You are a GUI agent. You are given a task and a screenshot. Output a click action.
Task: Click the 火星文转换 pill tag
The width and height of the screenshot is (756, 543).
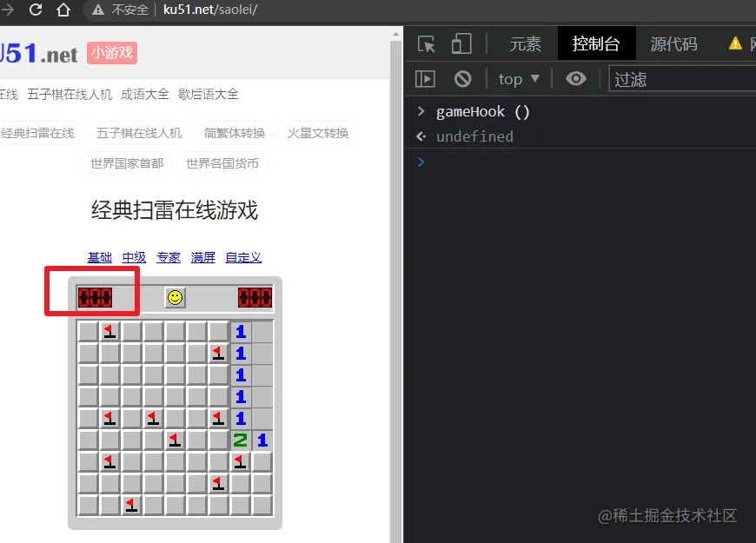pos(318,133)
